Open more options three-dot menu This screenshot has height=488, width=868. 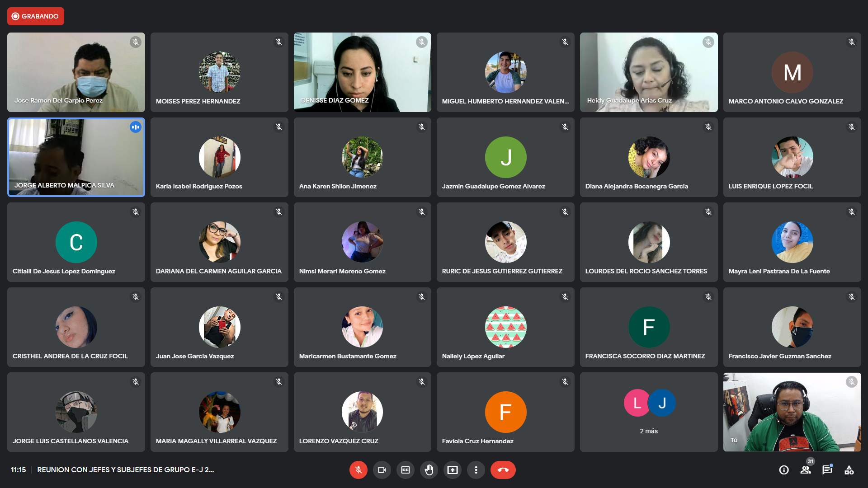coord(476,470)
